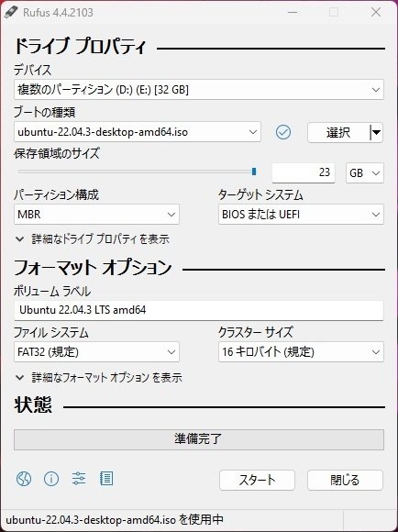Open the ファイル システム FAT32 dropdown
Viewport: 398px width, 532px height.
[96, 352]
